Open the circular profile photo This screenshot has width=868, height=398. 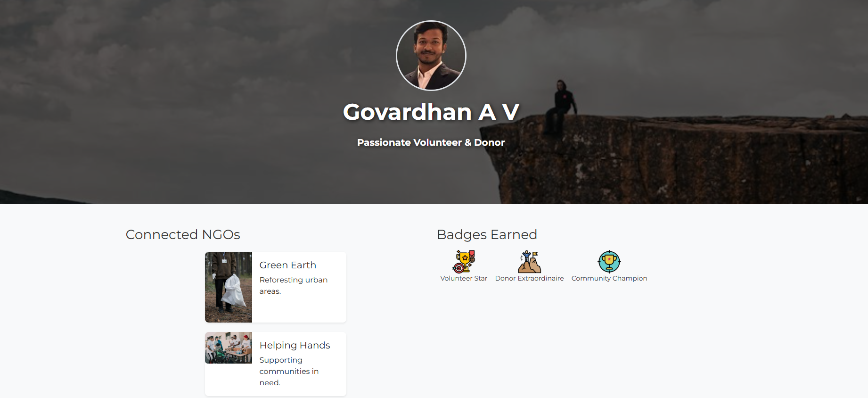pos(431,56)
